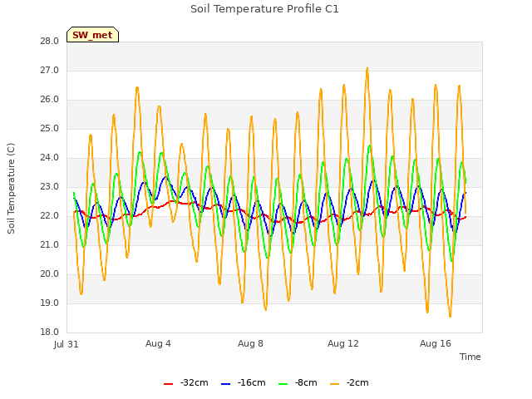Click the highest orange peak near 27.0
532x399 pixels.
[367, 68]
